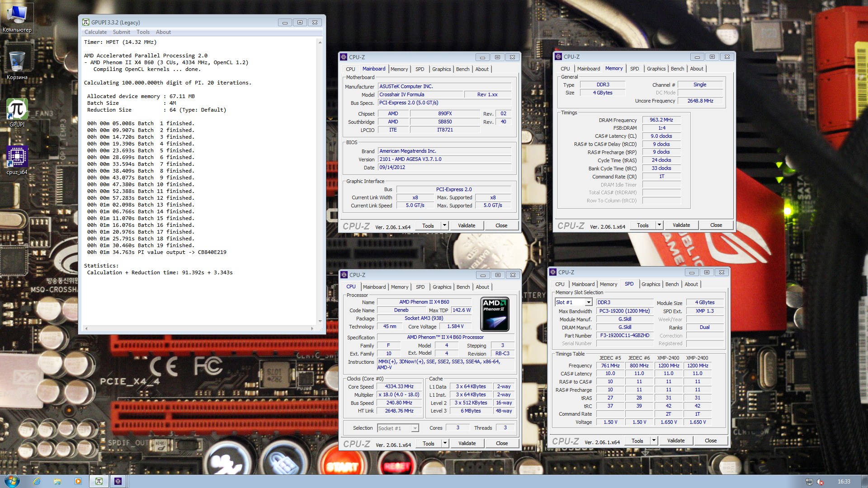Click the Level 3 cache 6 MBytes value
This screenshot has height=488, width=868.
pos(471,411)
